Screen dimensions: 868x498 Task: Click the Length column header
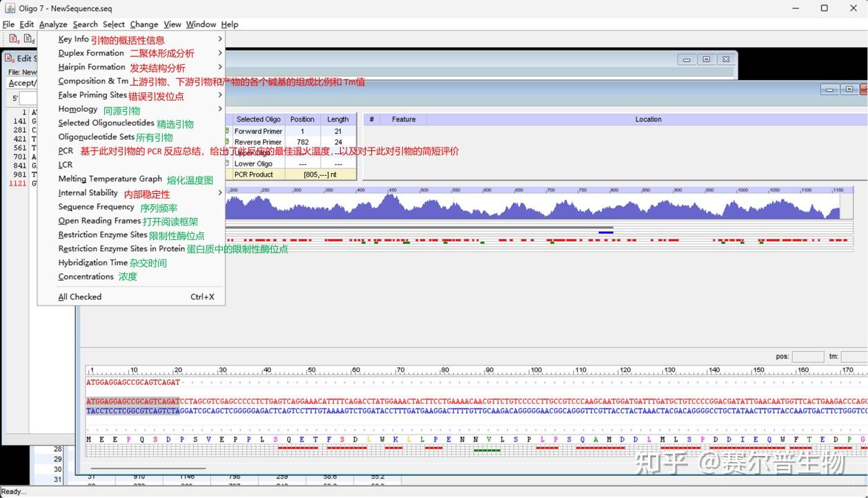point(338,119)
